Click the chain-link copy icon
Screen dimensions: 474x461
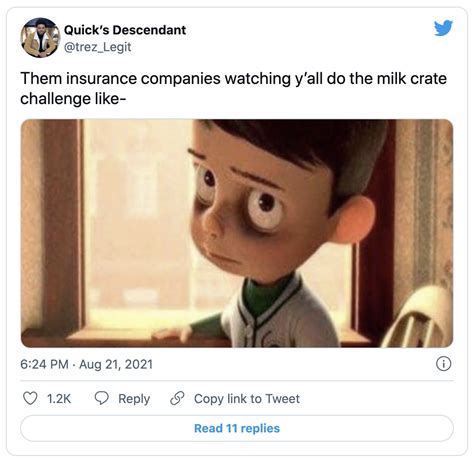coord(177,398)
